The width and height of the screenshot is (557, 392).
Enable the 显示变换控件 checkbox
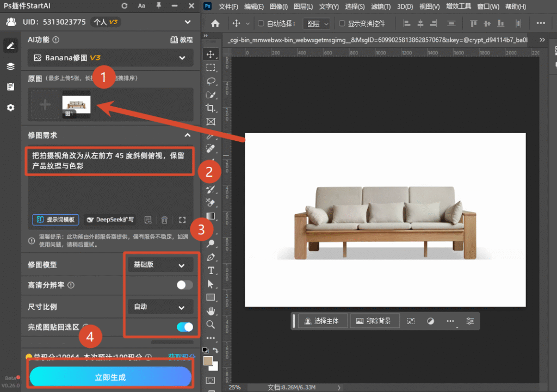(x=342, y=23)
